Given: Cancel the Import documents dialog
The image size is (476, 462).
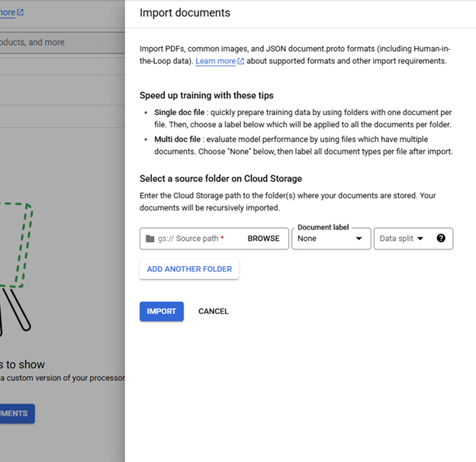Looking at the screenshot, I should pyautogui.click(x=214, y=311).
